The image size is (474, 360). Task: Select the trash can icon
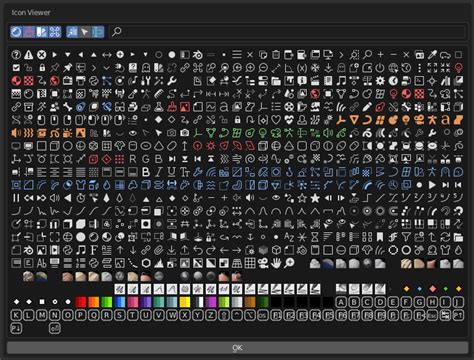pos(276,54)
